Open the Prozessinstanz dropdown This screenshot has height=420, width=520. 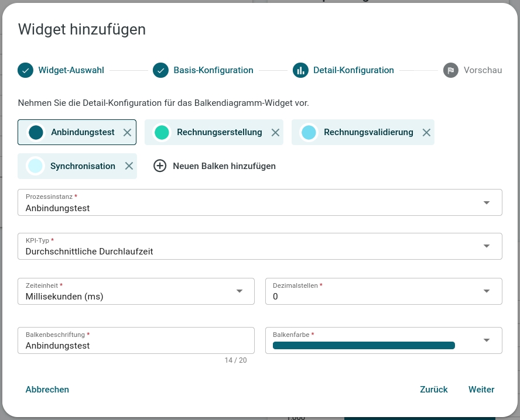coord(260,202)
